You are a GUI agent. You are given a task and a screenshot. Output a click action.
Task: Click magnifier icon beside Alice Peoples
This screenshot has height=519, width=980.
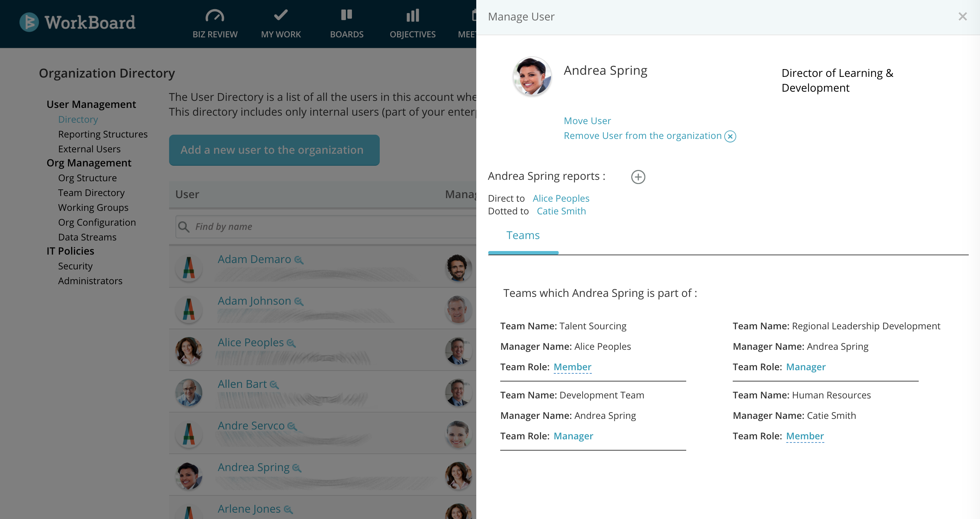pos(291,343)
